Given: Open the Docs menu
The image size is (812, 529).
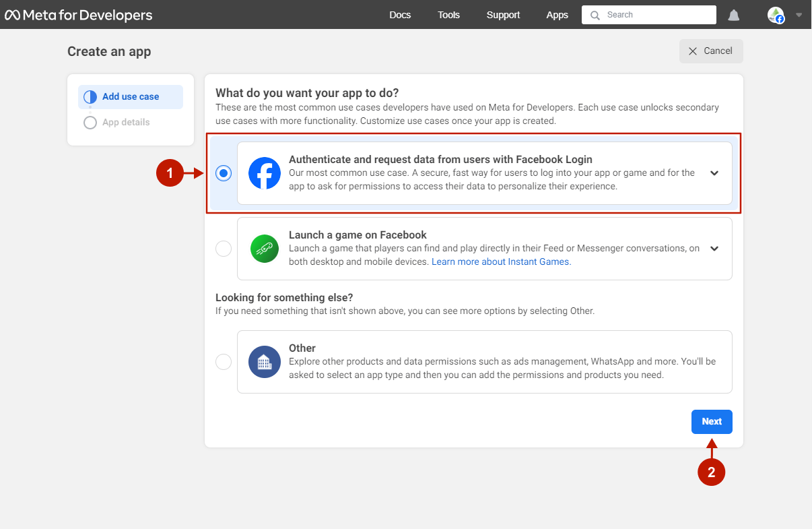Looking at the screenshot, I should click(x=400, y=15).
